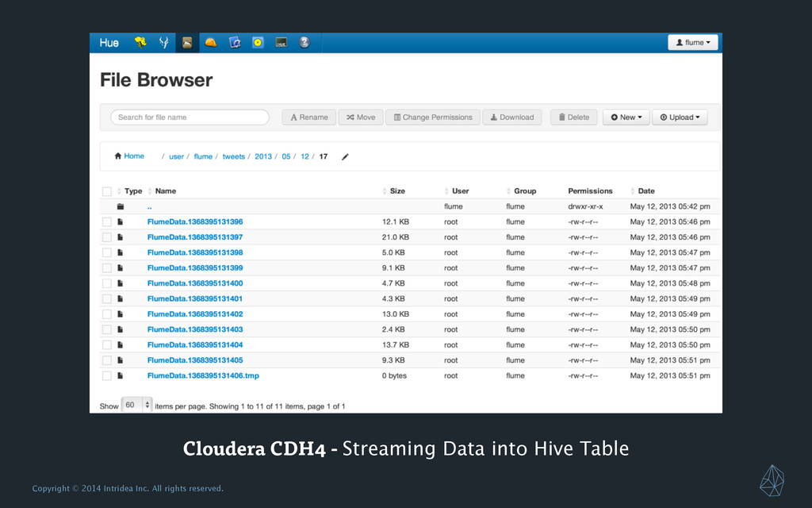The width and height of the screenshot is (812, 508).
Task: Navigate to 2013 in breadcrumb path
Action: click(x=263, y=156)
